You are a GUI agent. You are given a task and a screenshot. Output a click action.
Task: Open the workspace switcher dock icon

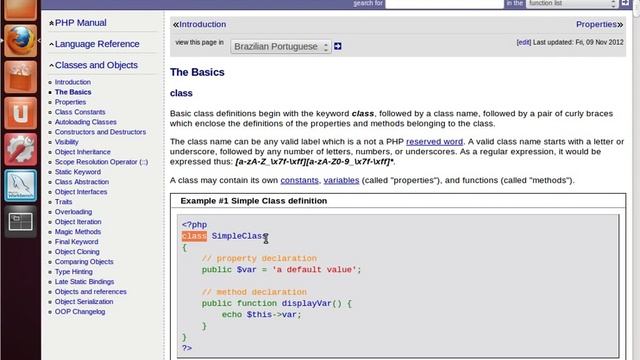pos(20,222)
